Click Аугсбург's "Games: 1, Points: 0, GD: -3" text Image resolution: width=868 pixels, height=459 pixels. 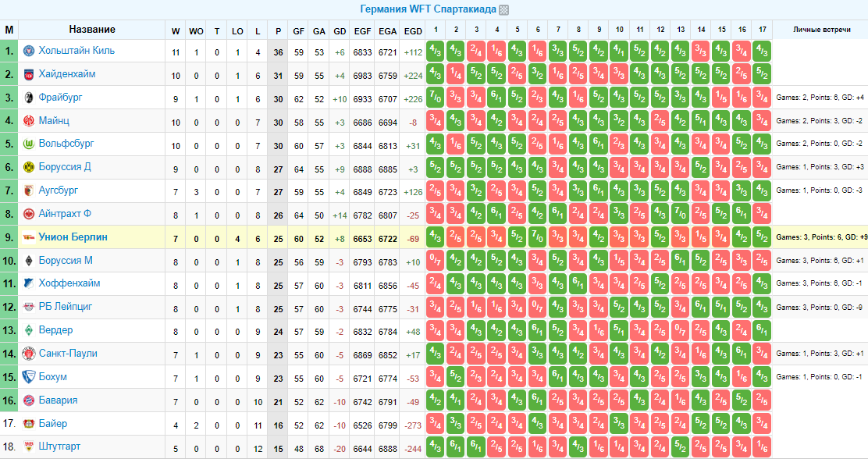point(820,190)
